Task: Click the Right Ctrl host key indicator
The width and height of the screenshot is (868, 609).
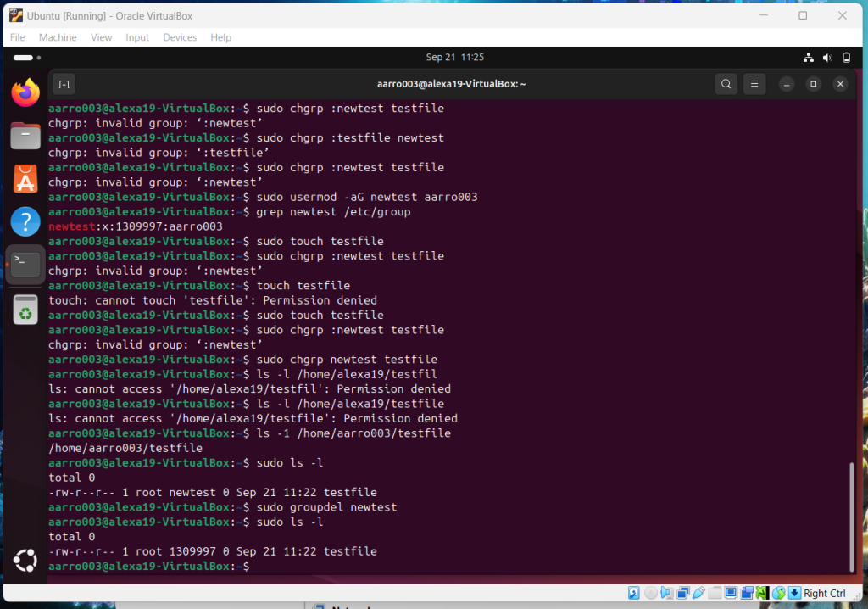Action: click(x=825, y=593)
